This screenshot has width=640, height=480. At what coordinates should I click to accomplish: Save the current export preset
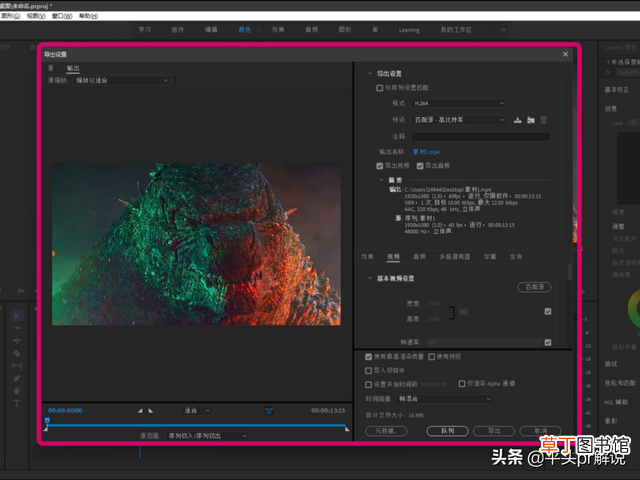(518, 120)
